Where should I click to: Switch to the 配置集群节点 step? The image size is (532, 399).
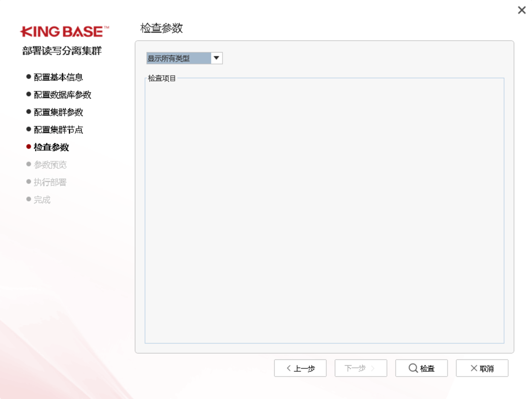point(58,130)
